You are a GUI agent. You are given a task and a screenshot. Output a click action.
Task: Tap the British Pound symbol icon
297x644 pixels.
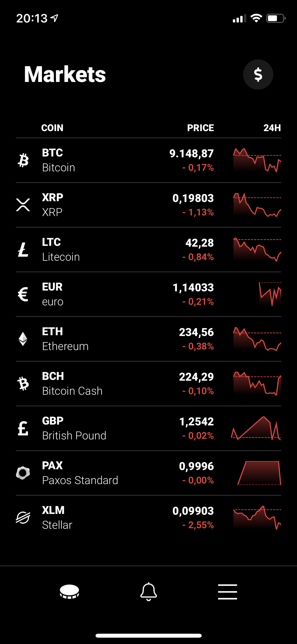click(23, 428)
